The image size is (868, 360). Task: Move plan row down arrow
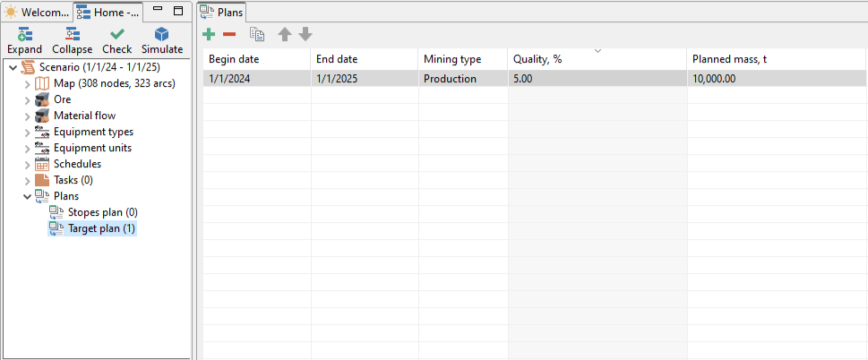[305, 35]
